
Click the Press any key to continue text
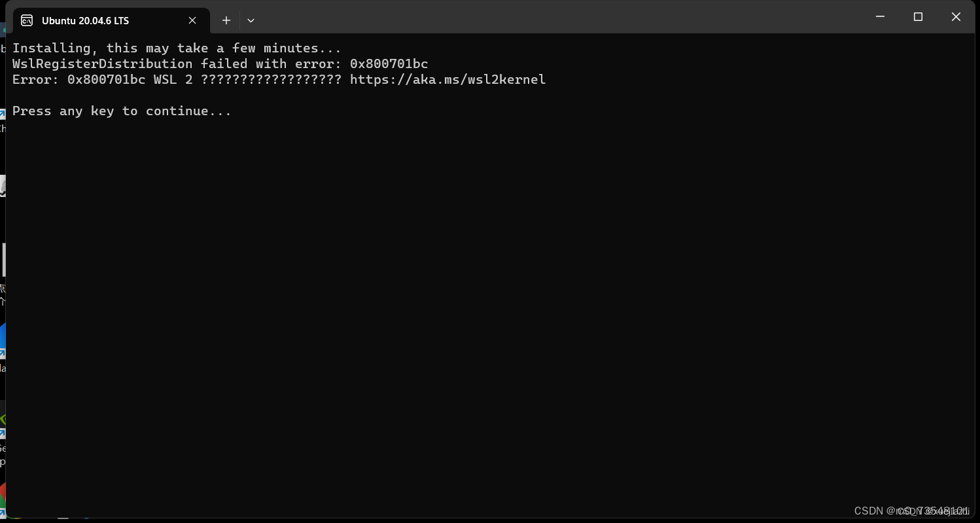121,111
